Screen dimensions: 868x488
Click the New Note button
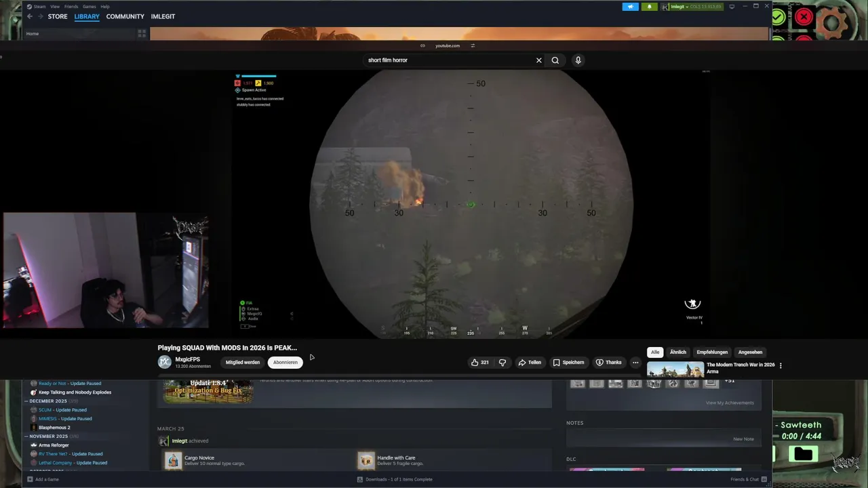pos(743,439)
